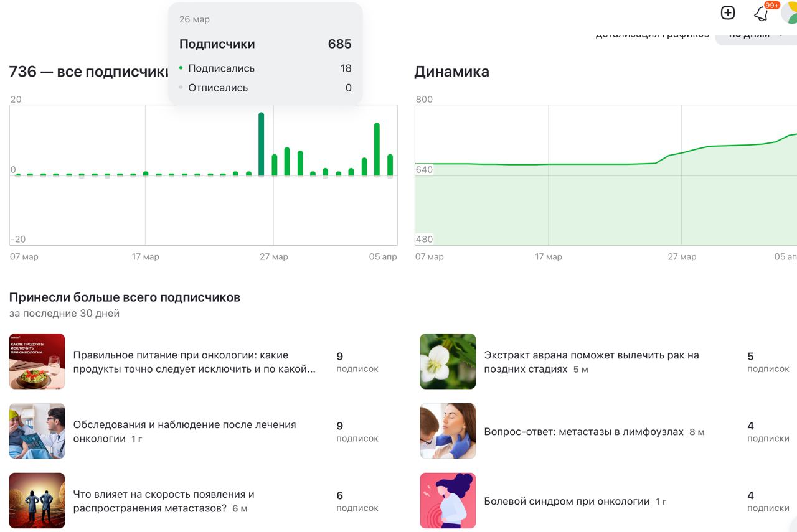Open 'Вопрос-ответ: метастазы в лимфоузлах' article
Viewport: 797px width, 532px height.
pos(584,432)
